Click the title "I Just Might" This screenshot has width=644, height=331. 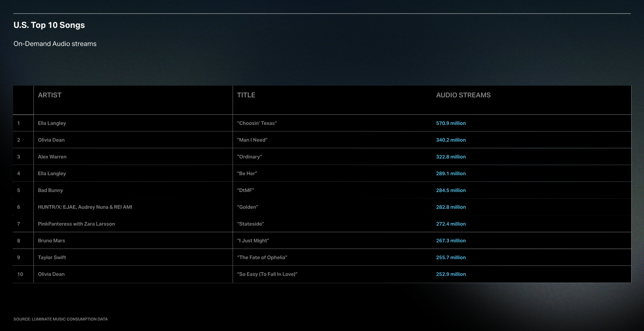pos(253,241)
